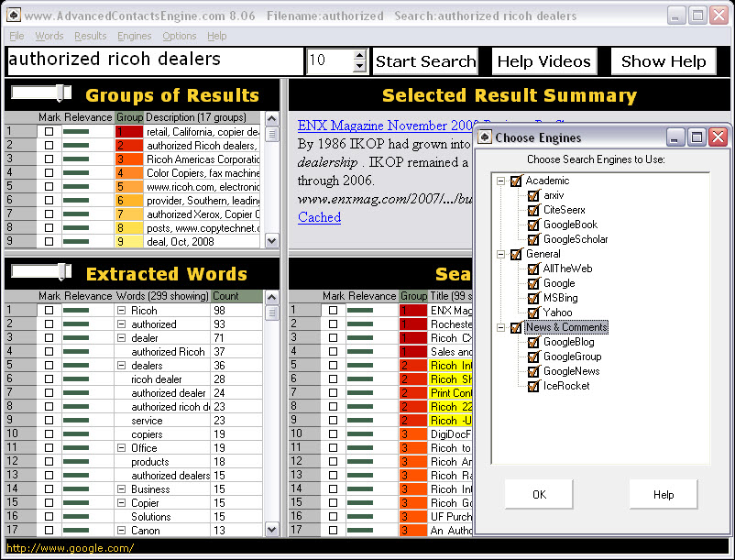
Task: Collapse the authorized word row
Action: point(121,324)
